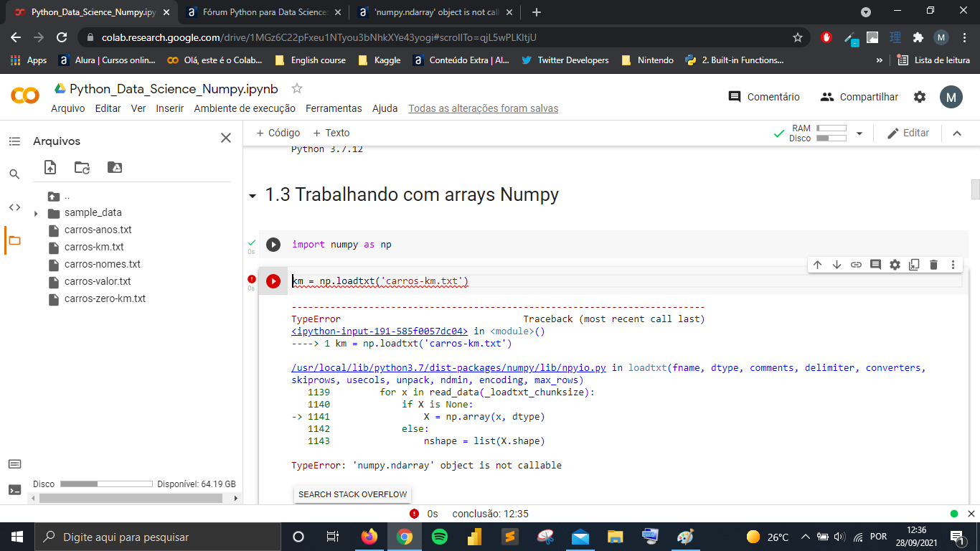Collapse the header with the chevron
The image size is (980, 551).
[957, 133]
